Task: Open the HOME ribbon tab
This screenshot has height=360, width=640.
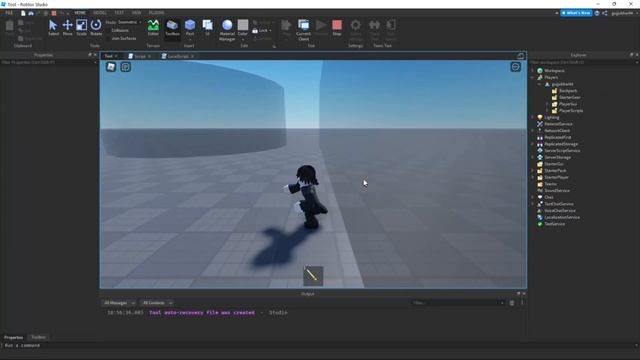Action: click(80, 13)
